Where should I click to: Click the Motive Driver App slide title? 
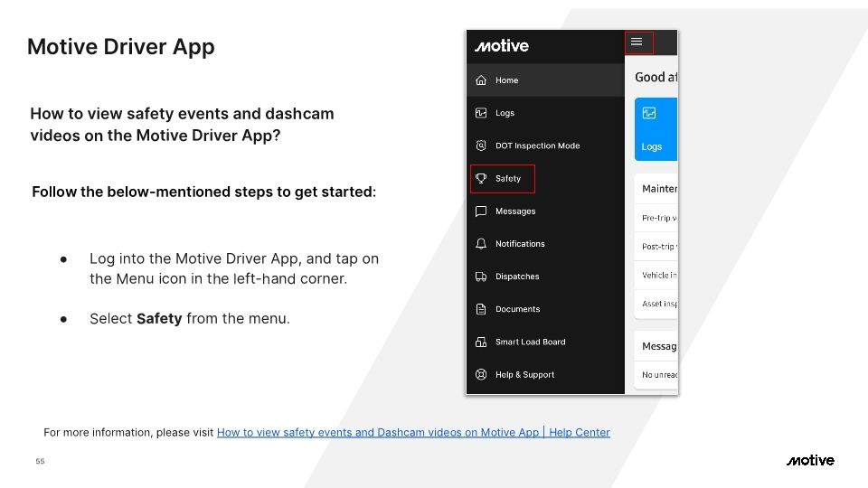click(120, 47)
